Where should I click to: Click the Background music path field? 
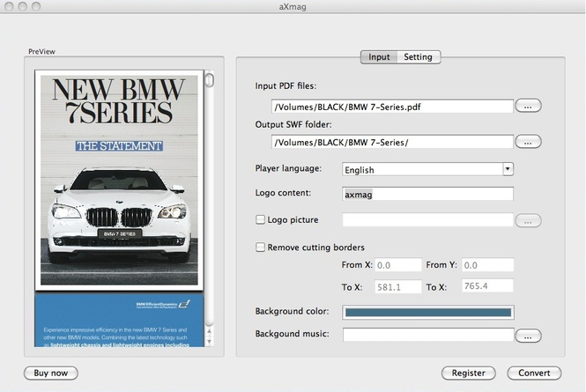(x=428, y=335)
